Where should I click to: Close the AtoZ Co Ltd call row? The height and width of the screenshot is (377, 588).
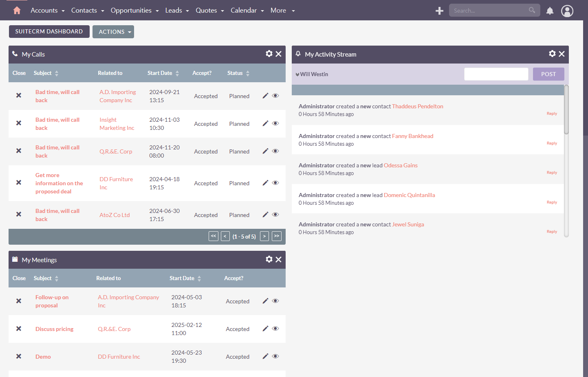point(19,214)
